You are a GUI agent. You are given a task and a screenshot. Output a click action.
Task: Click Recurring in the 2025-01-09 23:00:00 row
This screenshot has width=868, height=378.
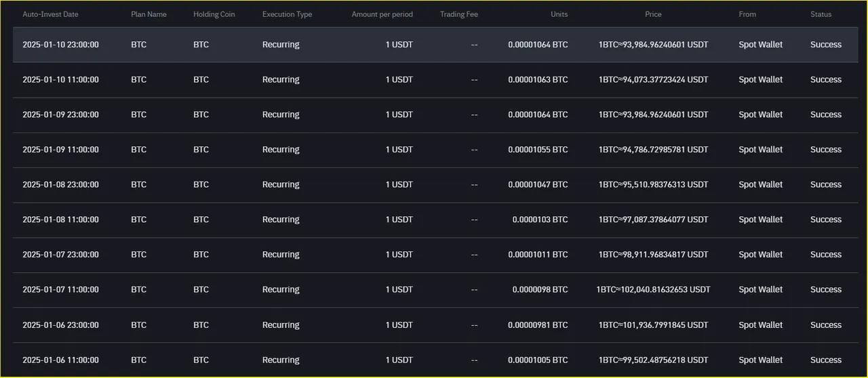coord(281,114)
